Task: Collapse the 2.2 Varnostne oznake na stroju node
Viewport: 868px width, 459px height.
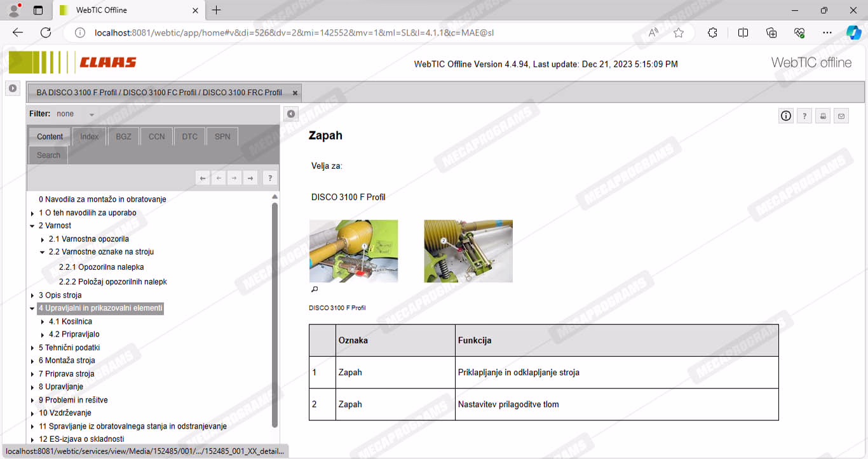Action: [x=43, y=252]
